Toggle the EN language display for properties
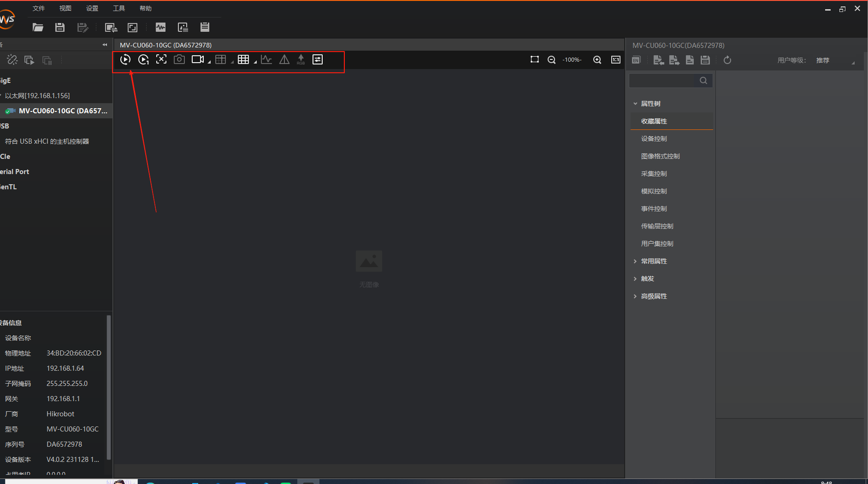868x484 pixels. tap(636, 60)
